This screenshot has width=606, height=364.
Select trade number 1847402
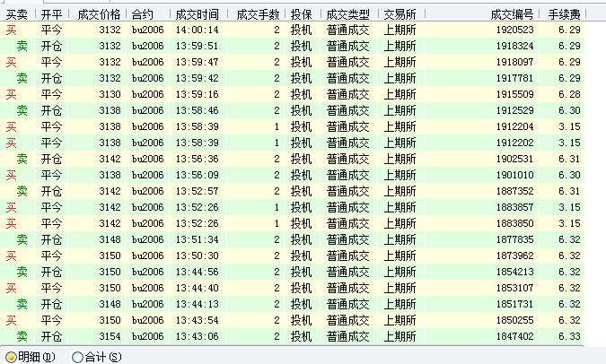[x=514, y=336]
